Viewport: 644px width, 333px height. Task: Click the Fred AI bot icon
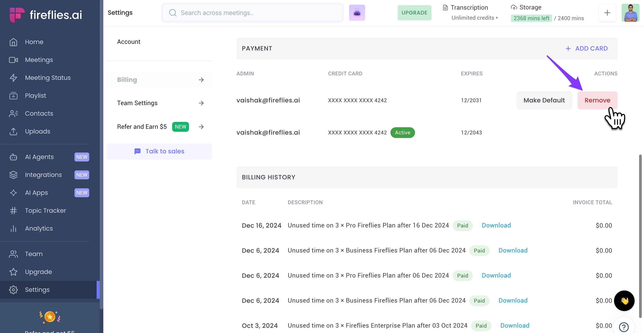pos(357,13)
